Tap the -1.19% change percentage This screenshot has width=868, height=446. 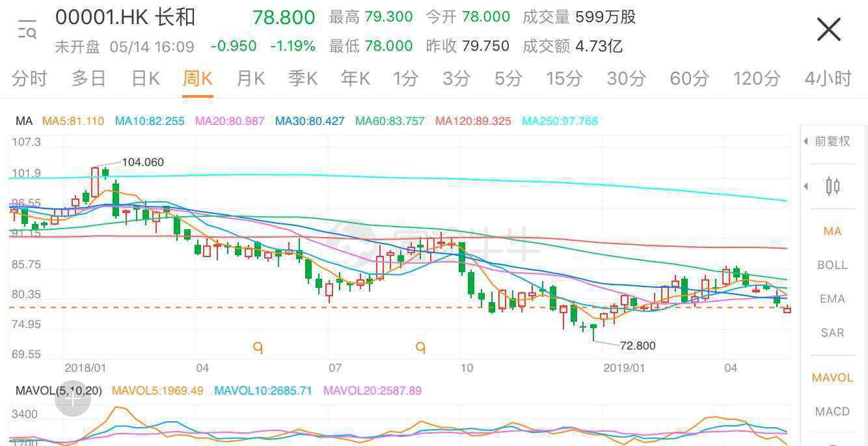point(293,46)
